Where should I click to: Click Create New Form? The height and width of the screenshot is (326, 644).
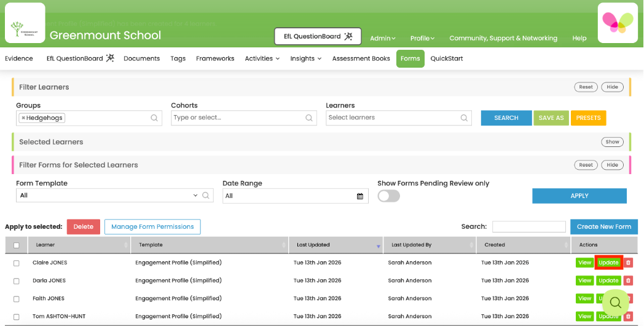[603, 227]
